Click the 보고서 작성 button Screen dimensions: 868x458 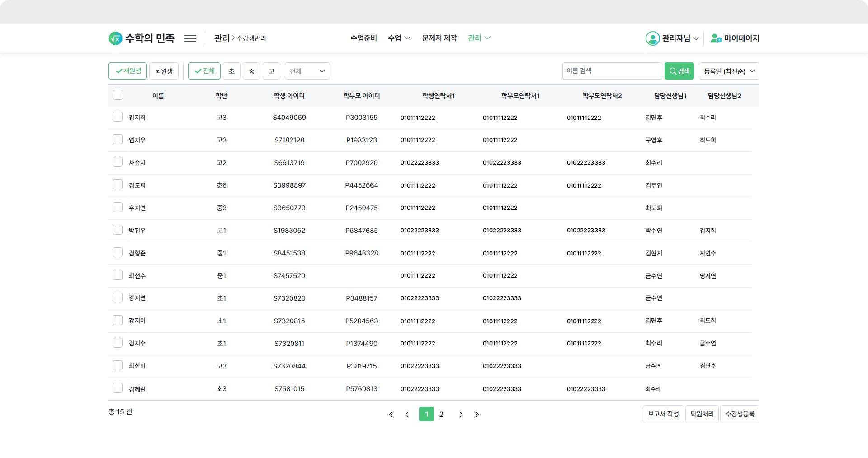663,414
